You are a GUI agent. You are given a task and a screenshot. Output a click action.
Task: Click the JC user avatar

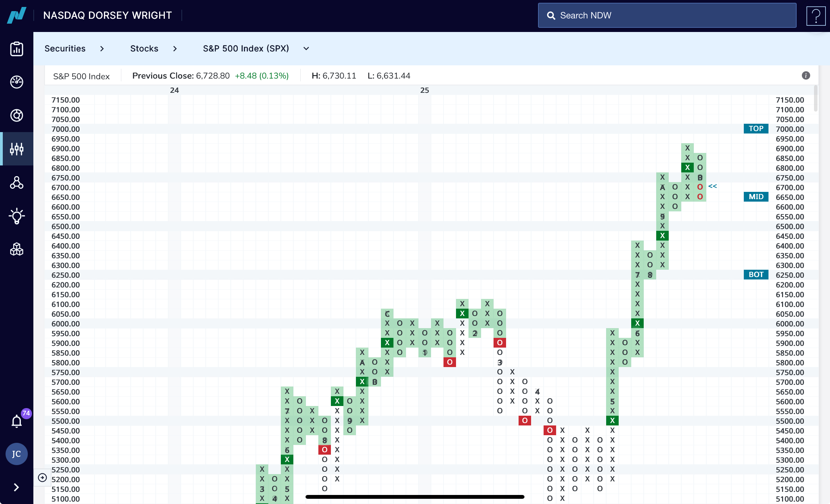point(16,454)
